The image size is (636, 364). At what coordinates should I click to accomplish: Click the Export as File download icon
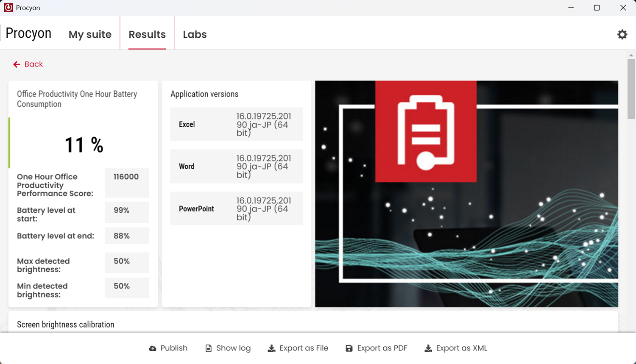pos(271,348)
